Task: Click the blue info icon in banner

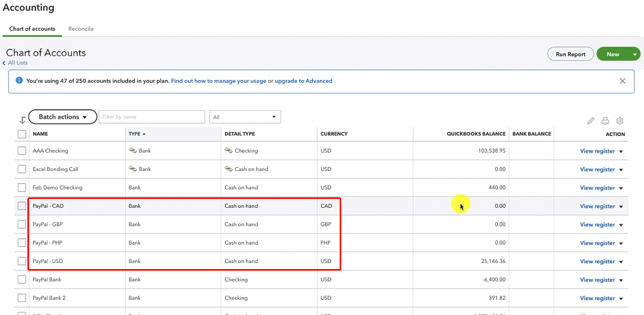Action: [x=20, y=81]
